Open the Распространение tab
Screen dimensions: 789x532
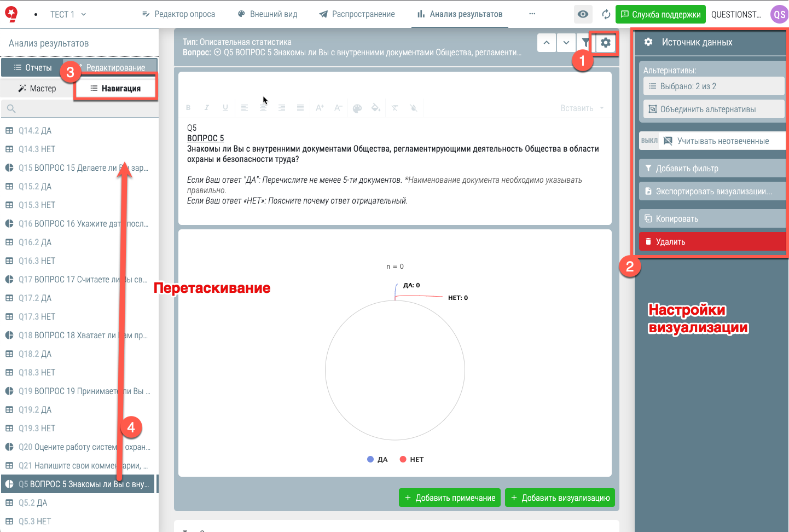pos(357,14)
